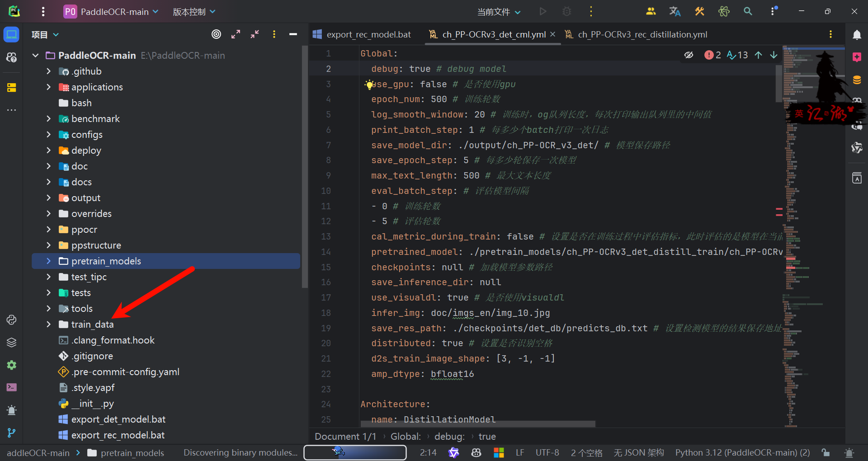This screenshot has height=461, width=868.
Task: Open project panel options menu
Action: tap(274, 34)
